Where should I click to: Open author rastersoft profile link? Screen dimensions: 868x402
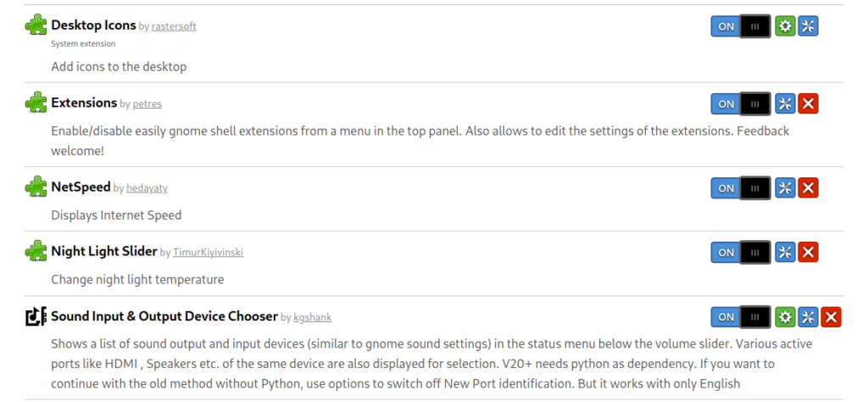click(x=174, y=26)
